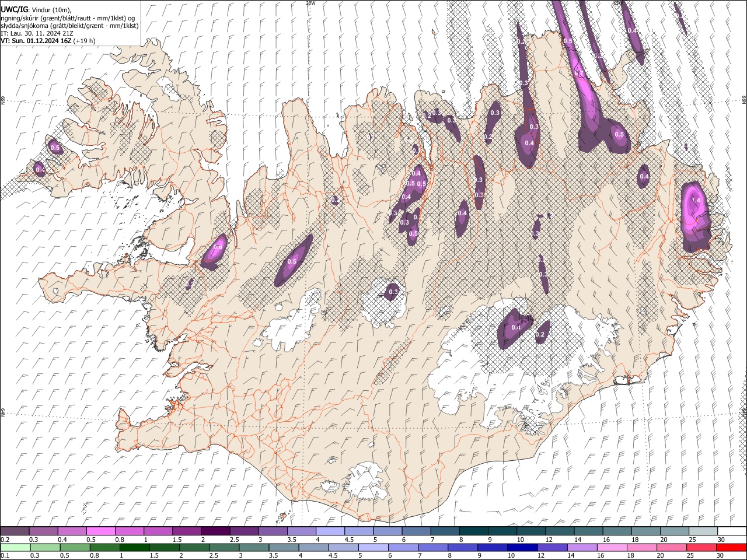Click top-row legend value 0.2

click(x=5, y=540)
